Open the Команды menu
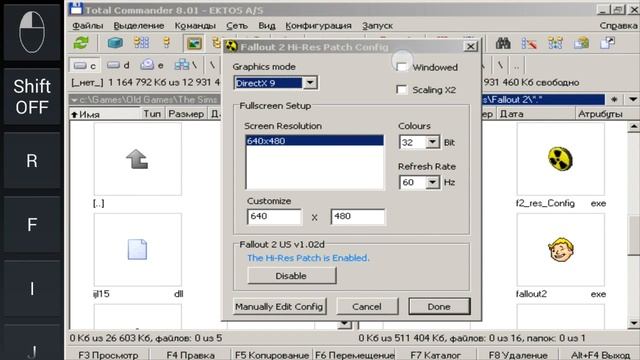This screenshot has width=640, height=360. coord(195,25)
